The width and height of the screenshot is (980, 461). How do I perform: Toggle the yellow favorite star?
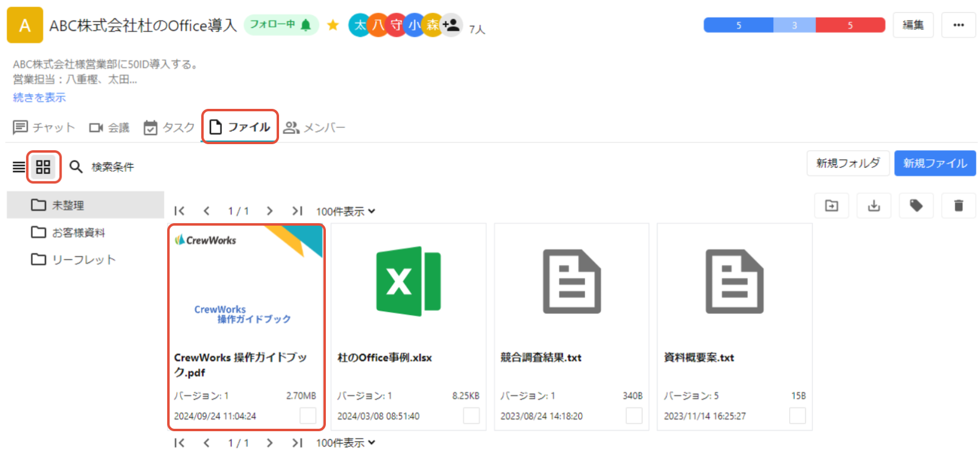coord(333,25)
